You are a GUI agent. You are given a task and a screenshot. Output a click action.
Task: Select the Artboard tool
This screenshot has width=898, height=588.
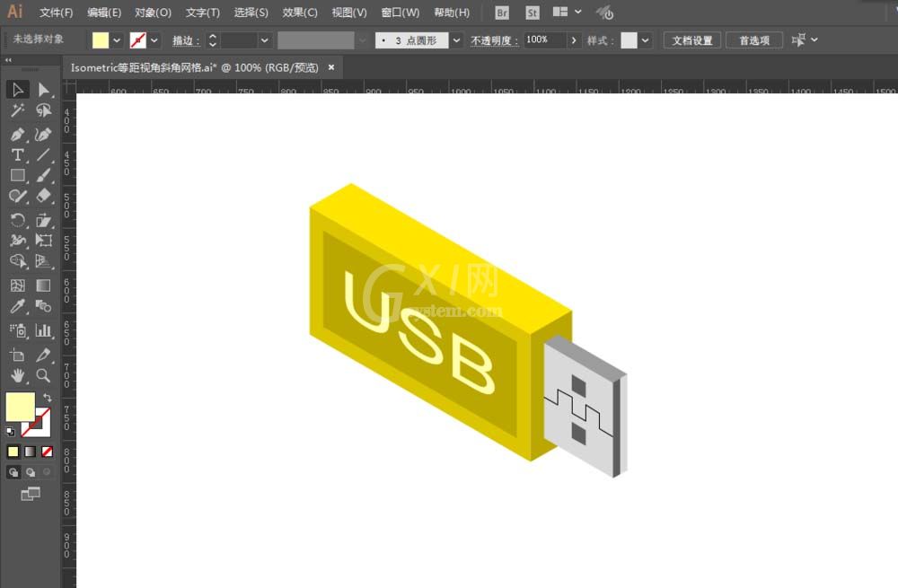17,355
